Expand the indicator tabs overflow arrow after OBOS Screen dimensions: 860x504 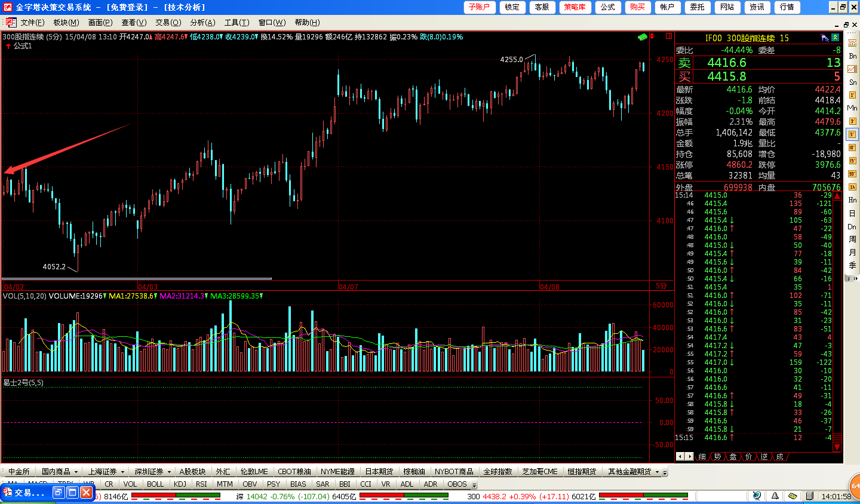point(475,485)
